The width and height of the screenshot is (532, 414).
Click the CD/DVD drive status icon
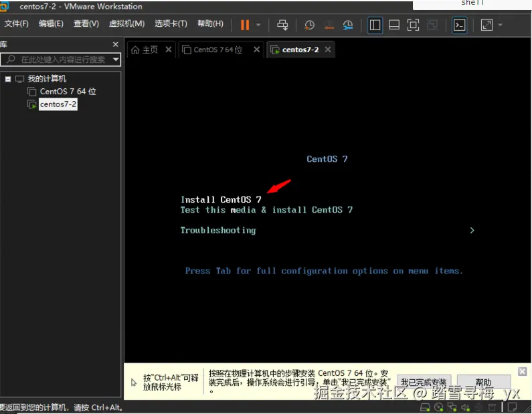point(439,407)
